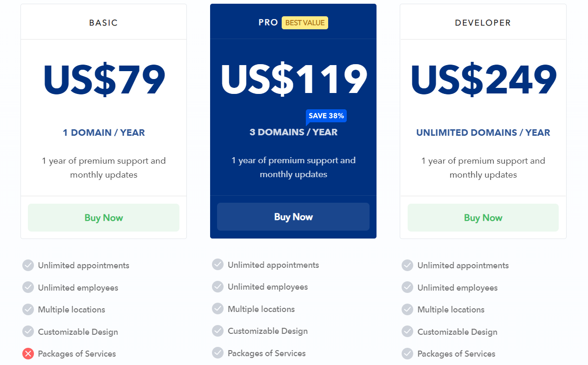Viewport: 588px width, 365px height.
Task: Click check icon for Pro Packages of Services
Action: click(x=218, y=353)
